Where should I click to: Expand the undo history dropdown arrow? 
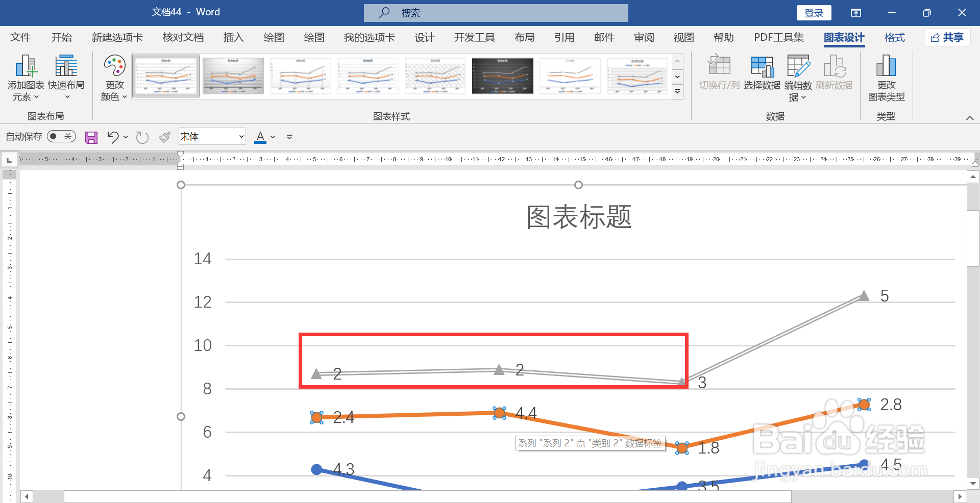(x=126, y=137)
